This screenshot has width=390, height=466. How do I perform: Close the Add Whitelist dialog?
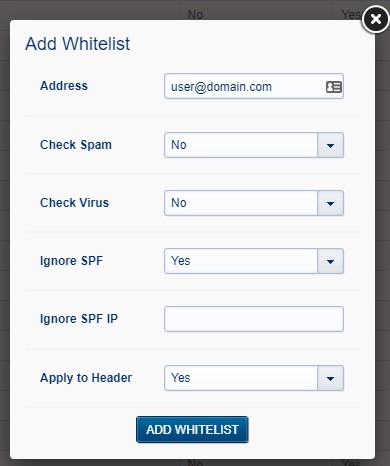click(376, 19)
